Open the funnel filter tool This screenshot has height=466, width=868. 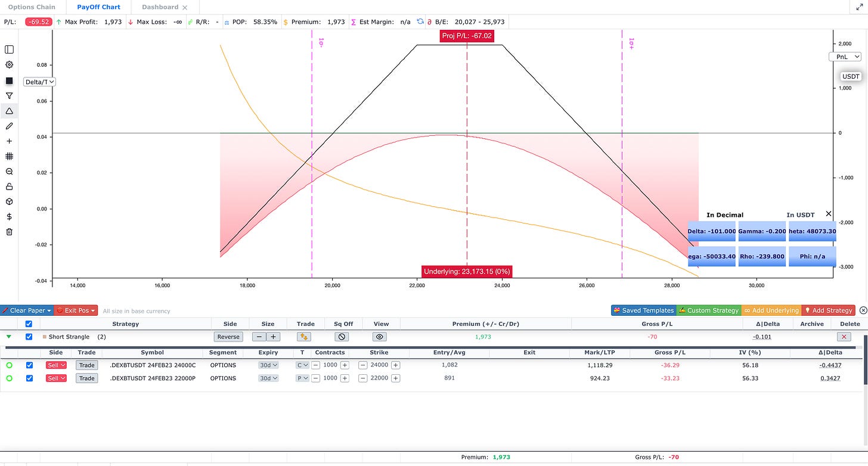[x=9, y=96]
